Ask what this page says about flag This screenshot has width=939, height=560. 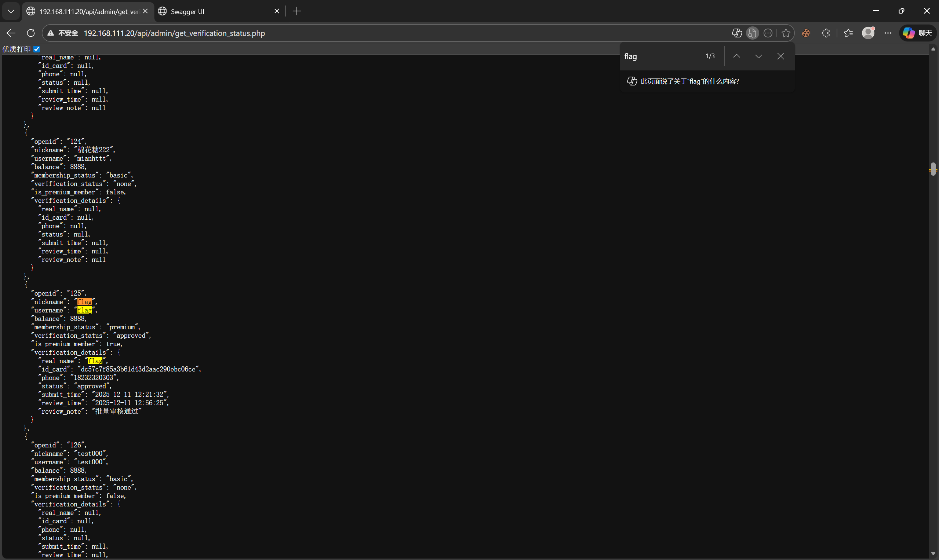[x=689, y=81]
